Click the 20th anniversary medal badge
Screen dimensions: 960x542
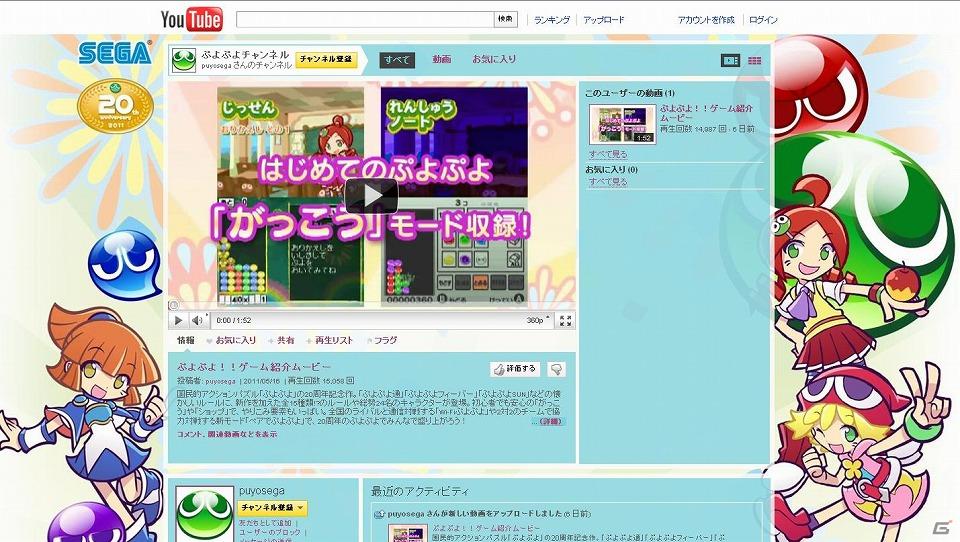click(x=114, y=105)
